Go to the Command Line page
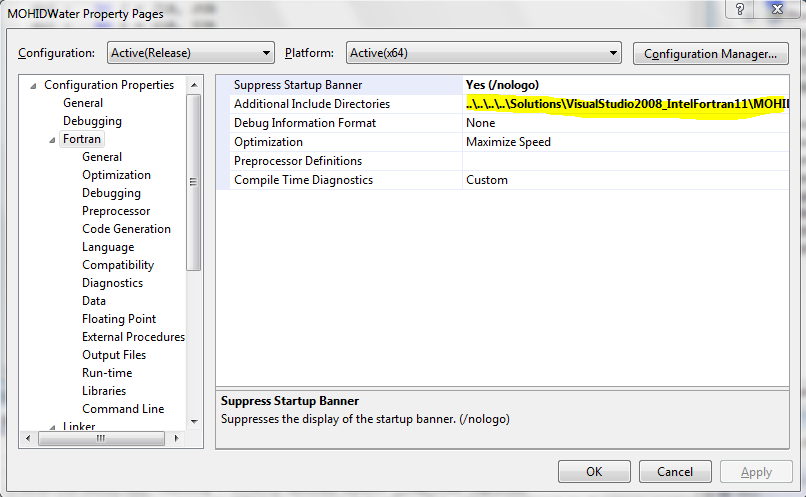This screenshot has width=806, height=497. (123, 409)
